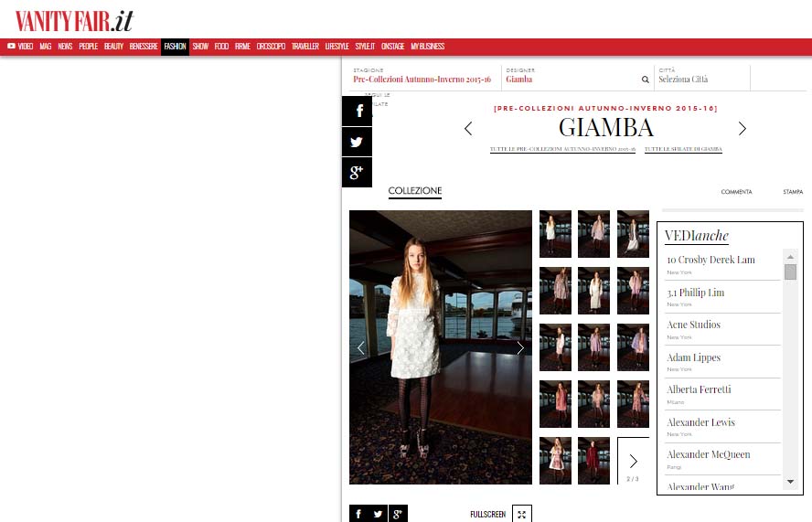This screenshot has height=522, width=812.
Task: Click the sidebar Google Plus icon
Action: [x=357, y=173]
